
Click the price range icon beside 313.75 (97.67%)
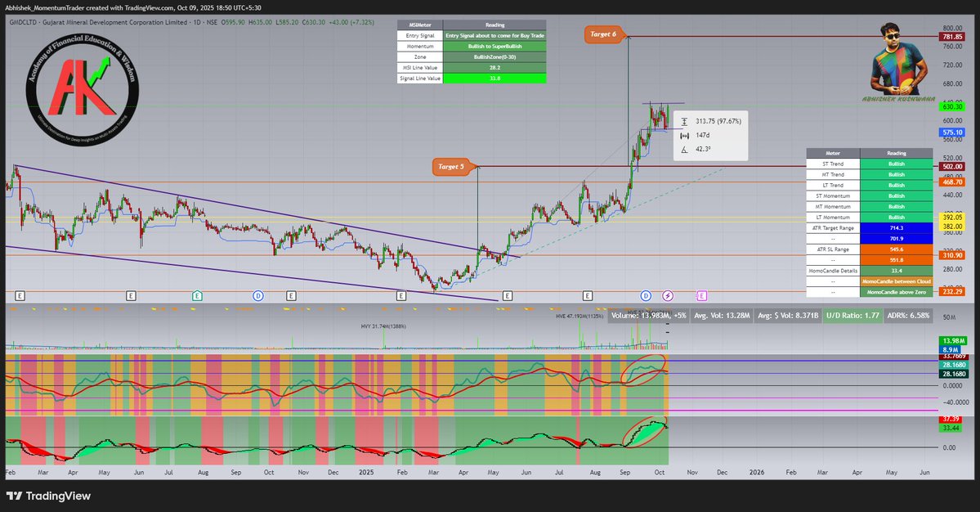pos(684,121)
